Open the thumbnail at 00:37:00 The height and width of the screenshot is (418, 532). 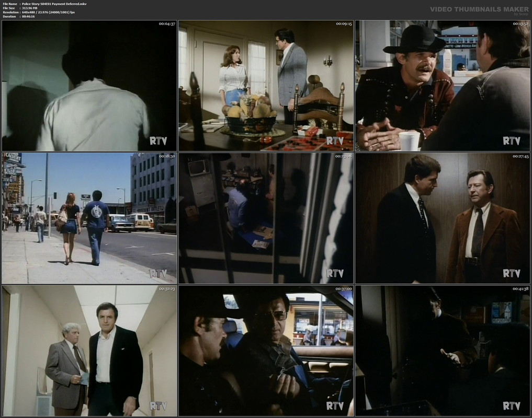click(x=266, y=351)
